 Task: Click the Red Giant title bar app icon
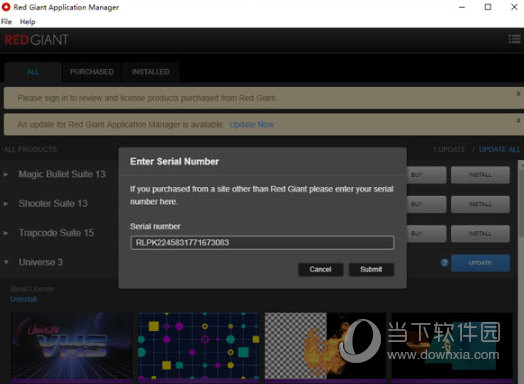click(x=6, y=7)
